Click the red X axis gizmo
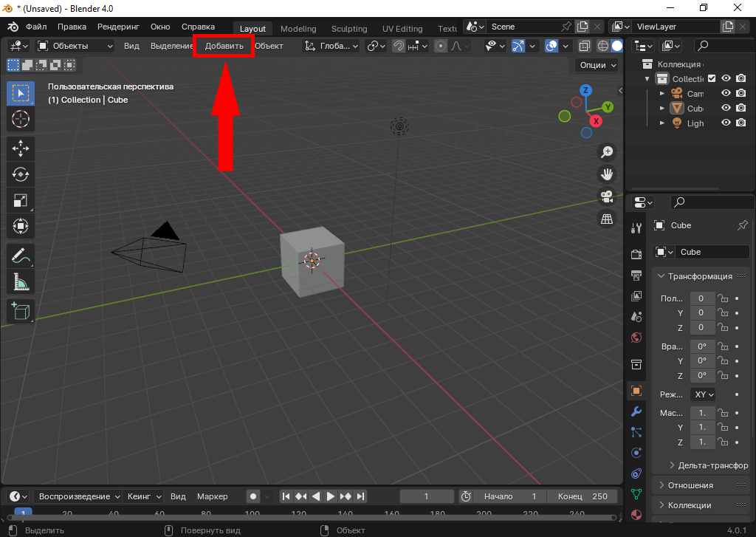 point(596,121)
